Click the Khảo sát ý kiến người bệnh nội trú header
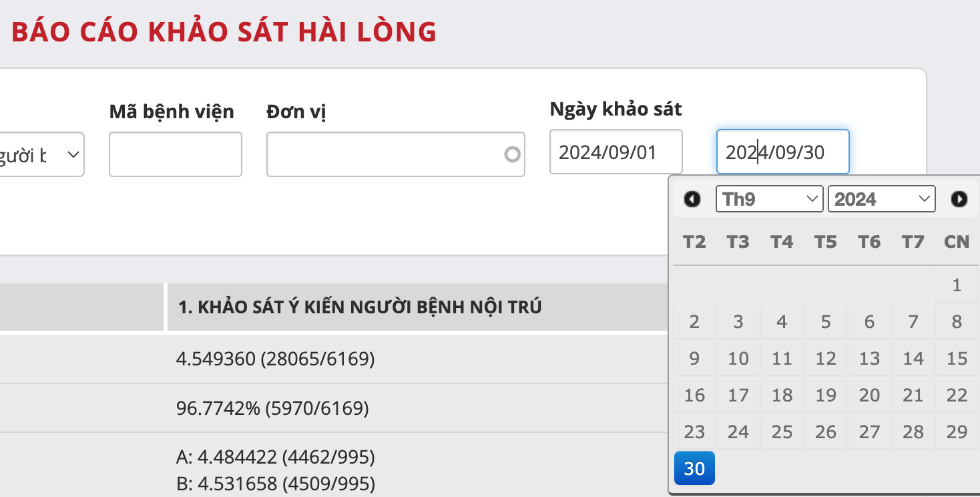This screenshot has width=980, height=497. coord(360,307)
